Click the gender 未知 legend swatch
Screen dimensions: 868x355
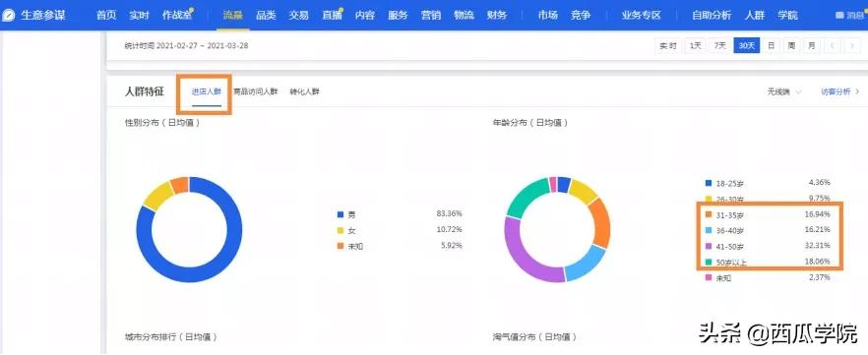pos(341,246)
